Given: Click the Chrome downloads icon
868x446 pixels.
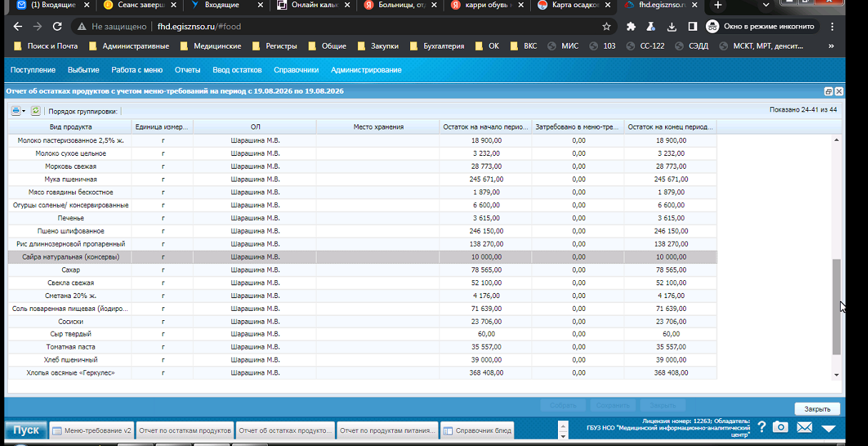Looking at the screenshot, I should point(672,26).
